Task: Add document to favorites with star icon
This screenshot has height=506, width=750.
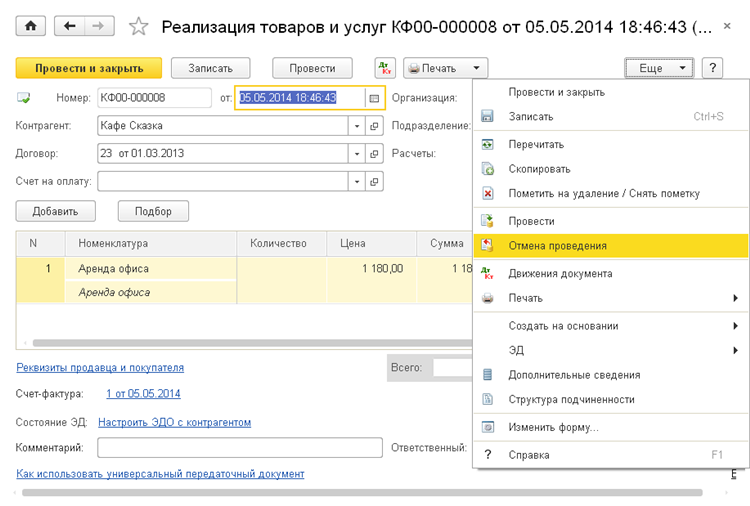Action: point(138,26)
